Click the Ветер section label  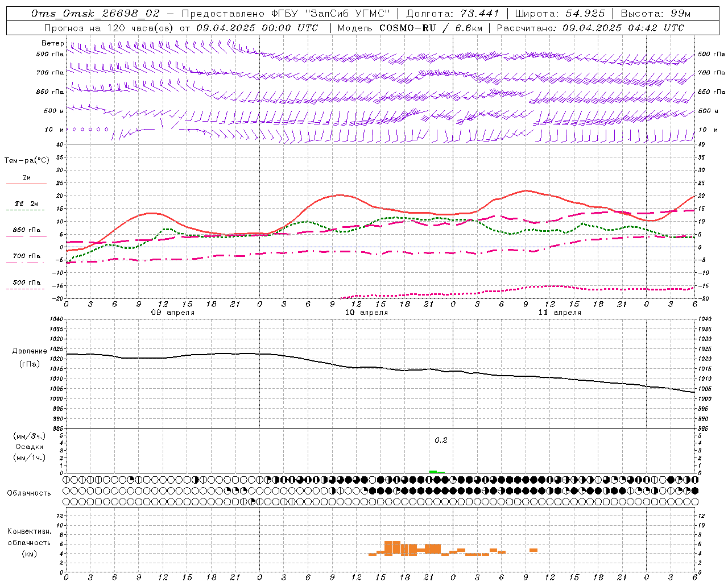coord(53,43)
